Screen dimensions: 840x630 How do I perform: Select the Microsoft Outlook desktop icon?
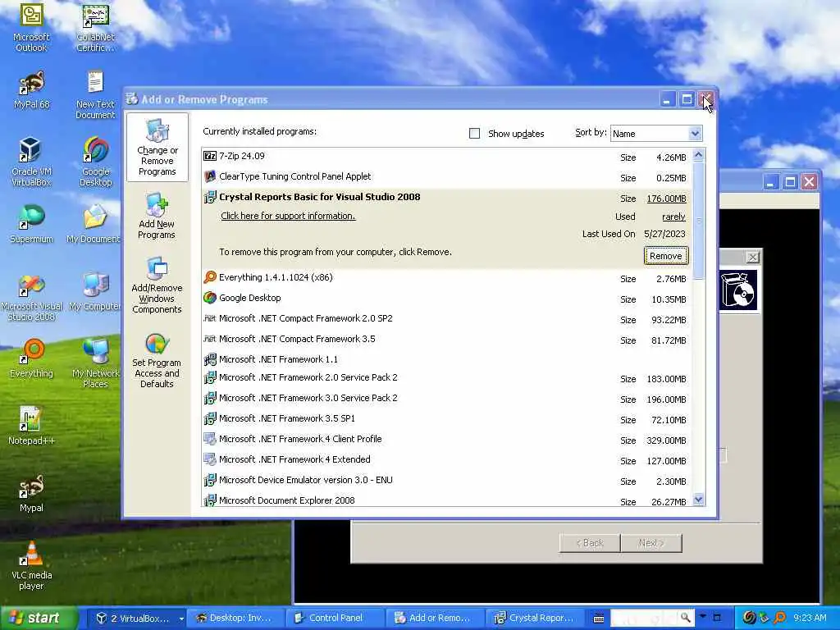click(x=31, y=28)
